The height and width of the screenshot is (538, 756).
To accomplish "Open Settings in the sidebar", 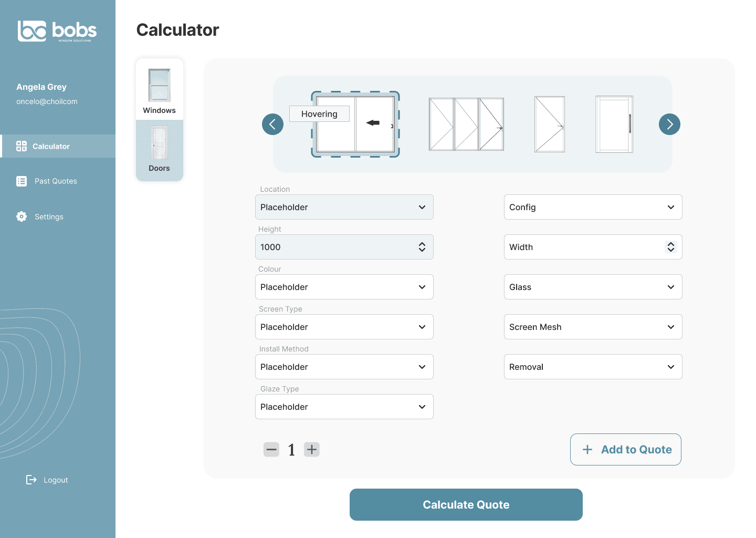I will point(49,217).
